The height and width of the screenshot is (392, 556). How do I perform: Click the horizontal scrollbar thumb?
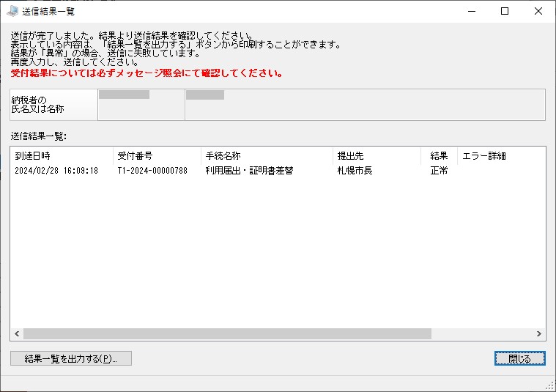click(227, 334)
